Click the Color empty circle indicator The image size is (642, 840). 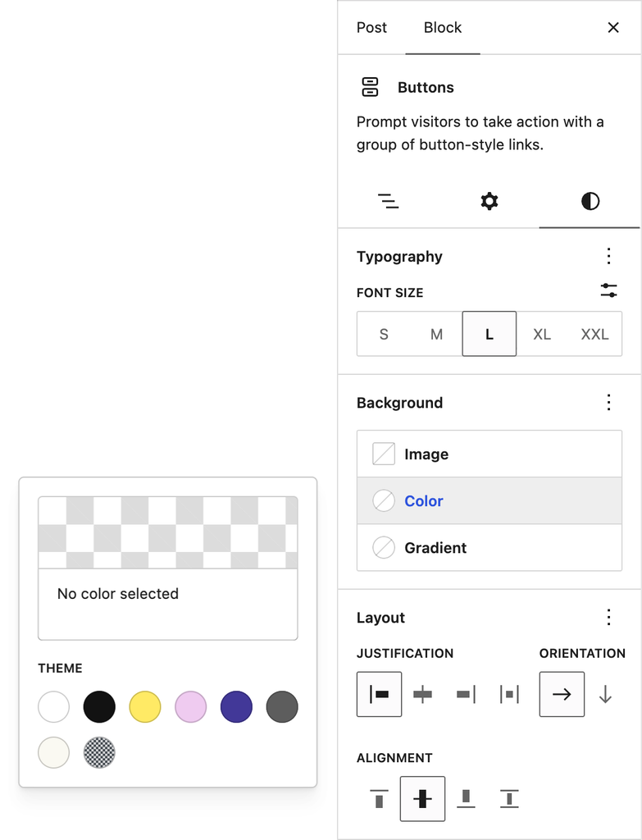coord(384,501)
